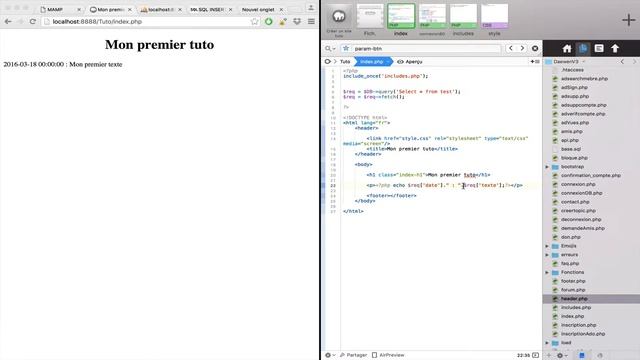Screen dimensions: 640x360
Task: Expand the Emojis folder
Action: tap(547, 246)
